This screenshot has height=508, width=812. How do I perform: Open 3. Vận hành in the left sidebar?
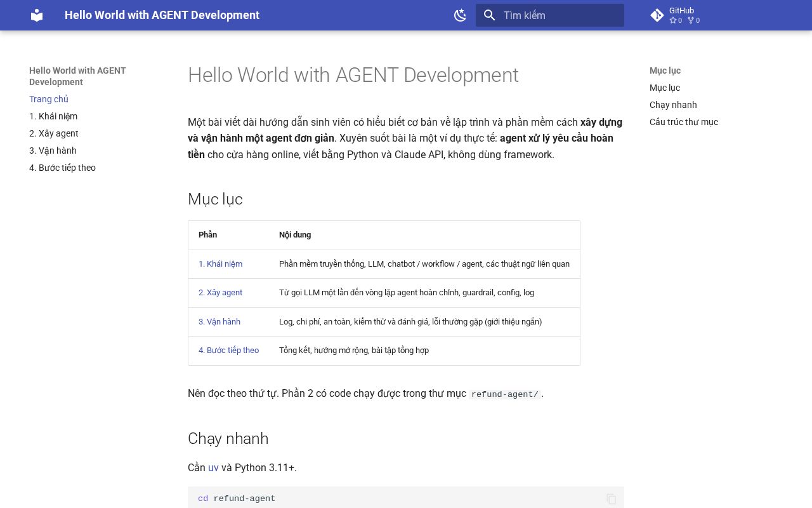click(53, 150)
